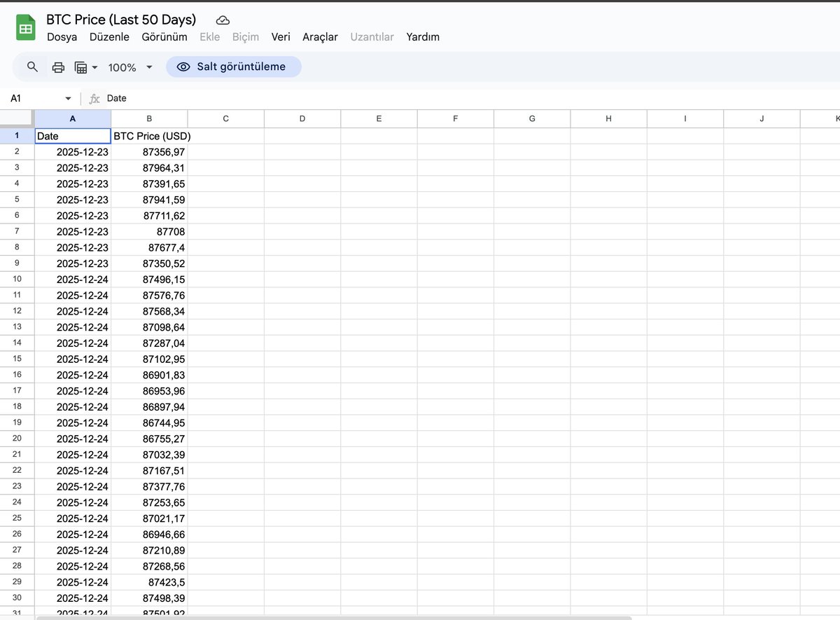Select cell with price 86901,83
The width and height of the screenshot is (840, 620).
[x=149, y=375]
